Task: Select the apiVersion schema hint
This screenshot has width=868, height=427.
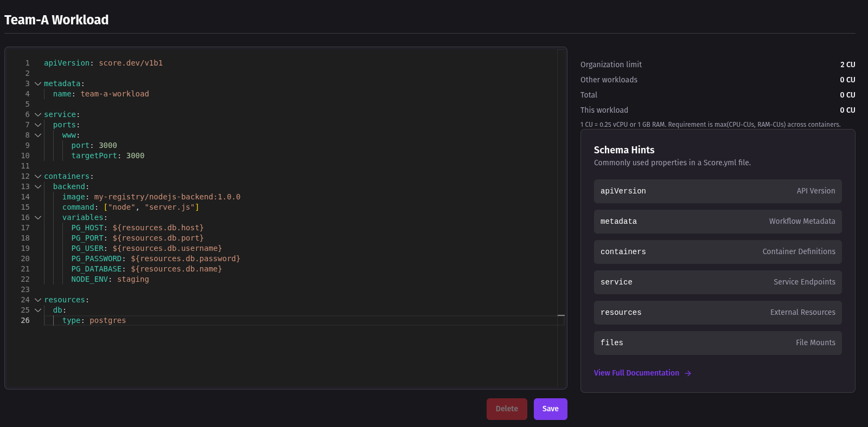Action: [717, 191]
